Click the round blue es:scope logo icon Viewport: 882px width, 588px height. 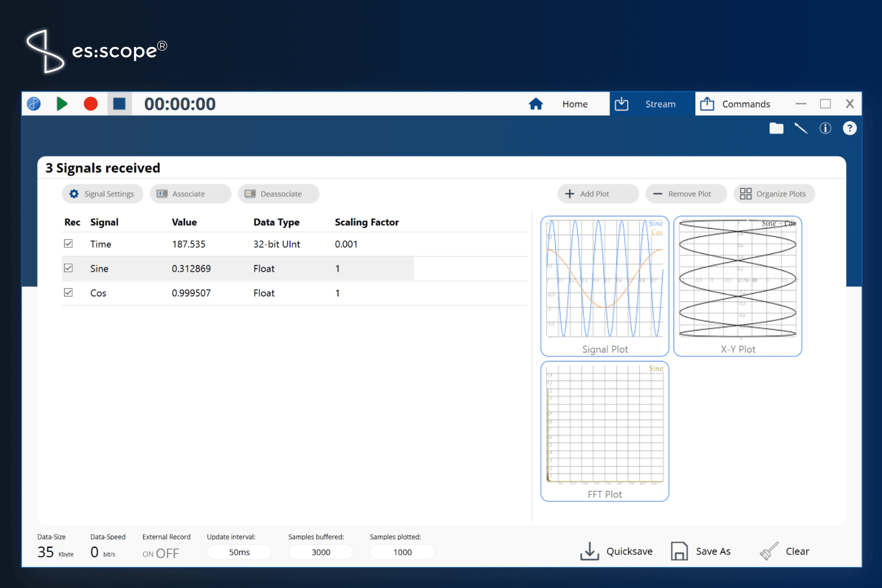tap(34, 104)
